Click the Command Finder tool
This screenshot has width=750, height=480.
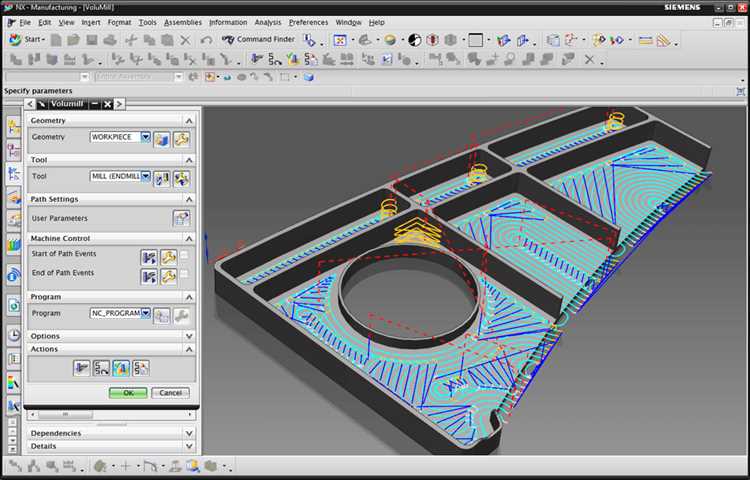257,40
